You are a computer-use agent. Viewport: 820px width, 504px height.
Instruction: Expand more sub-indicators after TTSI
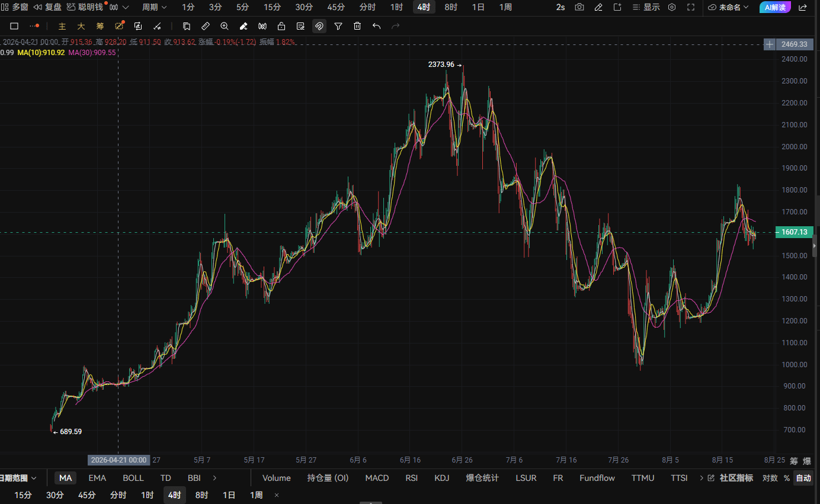pos(702,478)
